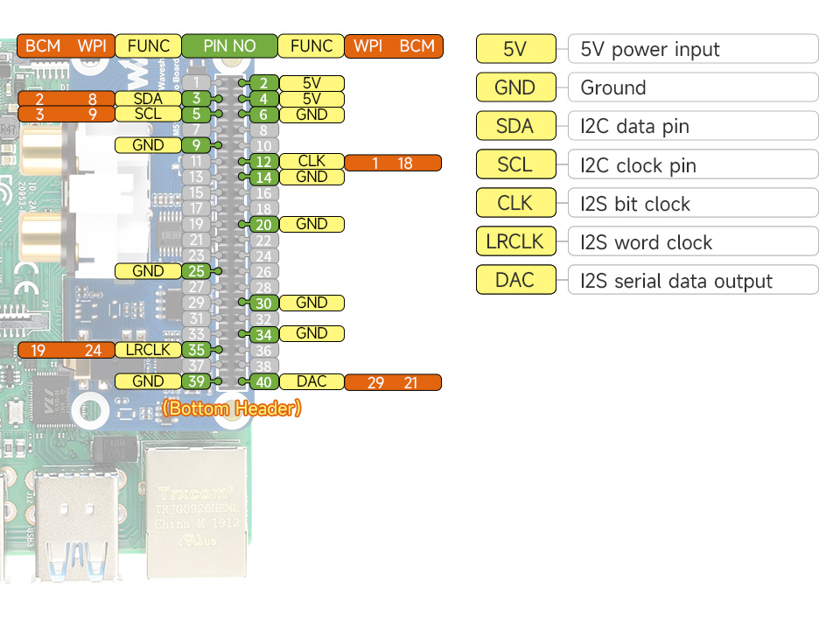The width and height of the screenshot is (840, 621).
Task: Select the 'I2S word clock' legend description
Action: click(x=692, y=242)
